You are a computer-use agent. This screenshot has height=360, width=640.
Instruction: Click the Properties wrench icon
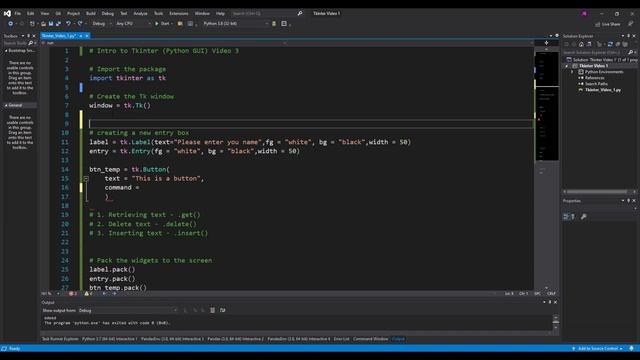click(x=584, y=217)
